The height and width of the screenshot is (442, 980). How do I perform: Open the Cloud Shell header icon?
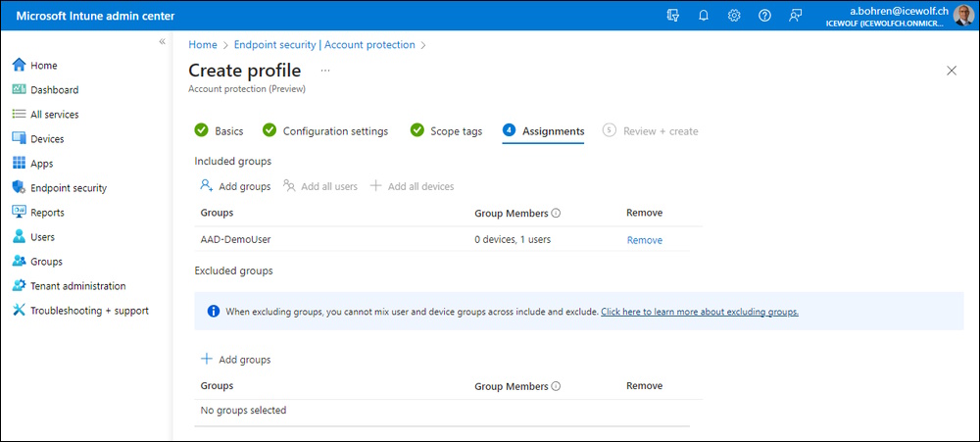[673, 16]
